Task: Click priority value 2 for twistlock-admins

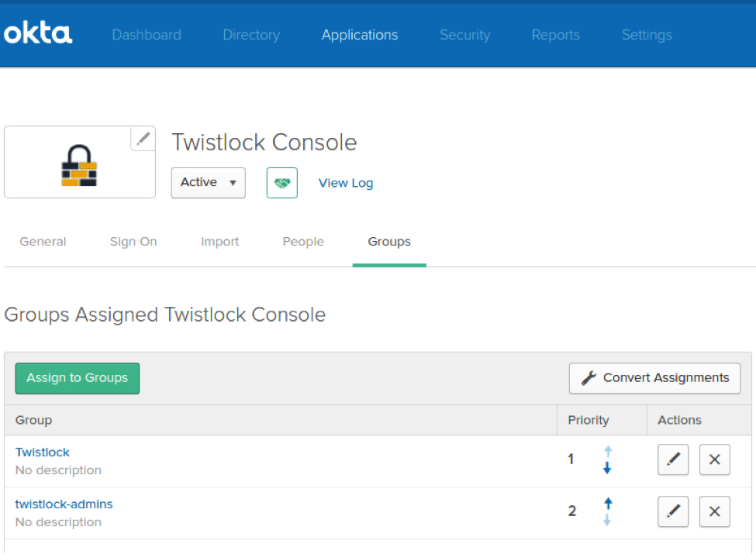Action: pyautogui.click(x=571, y=511)
